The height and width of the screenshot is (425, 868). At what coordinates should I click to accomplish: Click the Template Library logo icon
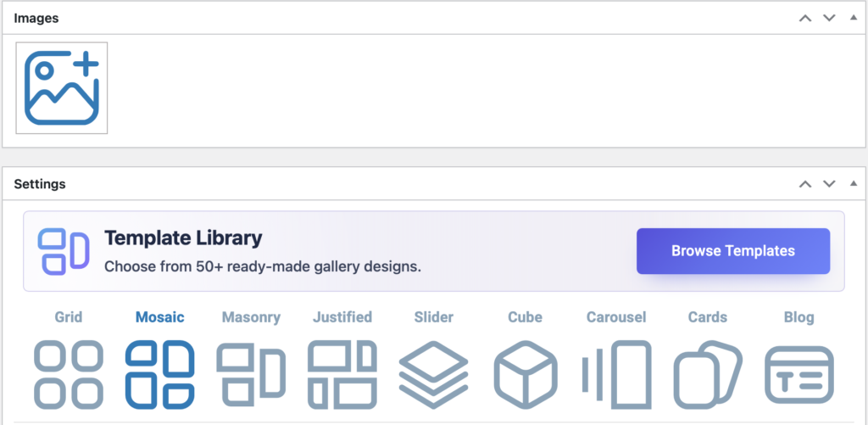coord(64,251)
